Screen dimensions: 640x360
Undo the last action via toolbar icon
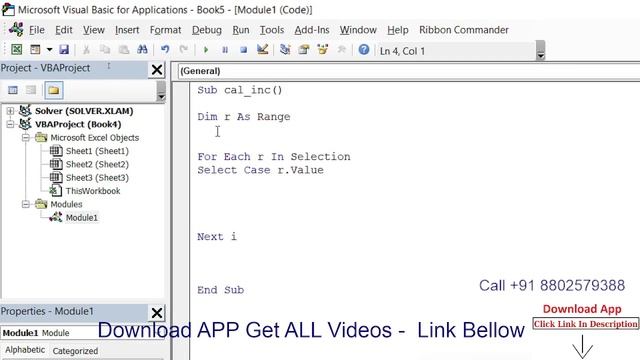165,50
